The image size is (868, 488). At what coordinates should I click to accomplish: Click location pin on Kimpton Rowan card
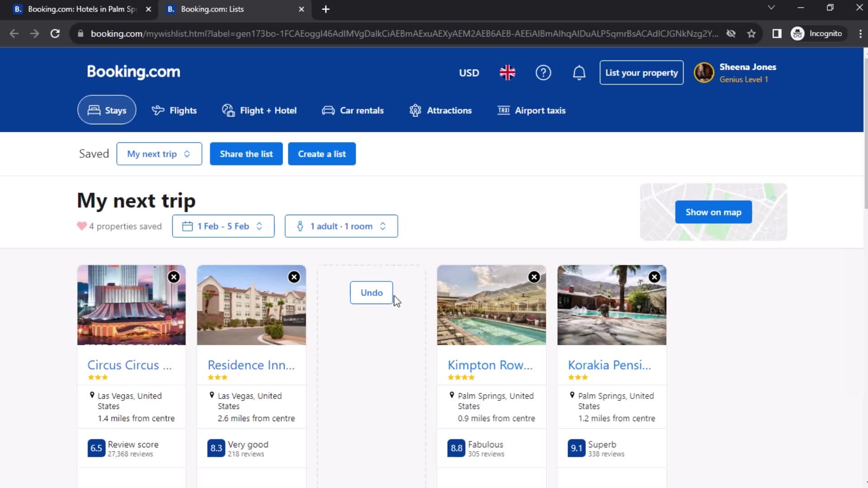[x=452, y=395]
